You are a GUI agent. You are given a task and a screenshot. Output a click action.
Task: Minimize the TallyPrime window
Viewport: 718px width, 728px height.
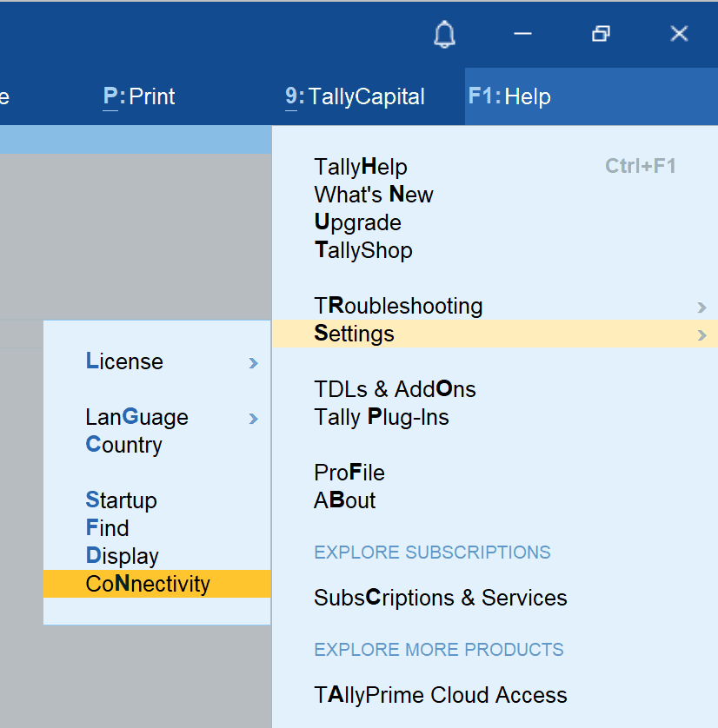click(522, 33)
